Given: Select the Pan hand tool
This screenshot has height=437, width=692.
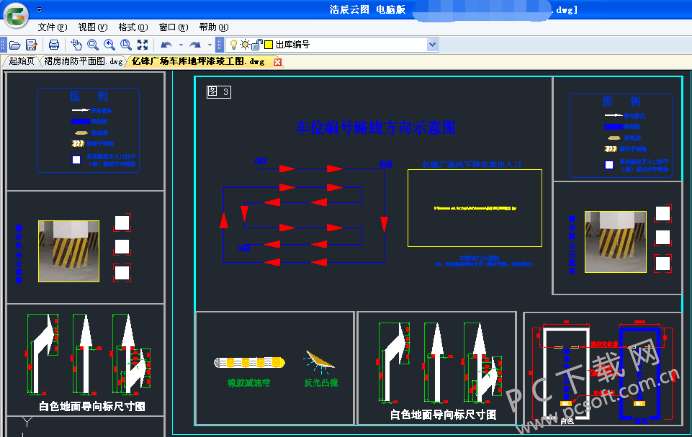Looking at the screenshot, I should [x=76, y=45].
